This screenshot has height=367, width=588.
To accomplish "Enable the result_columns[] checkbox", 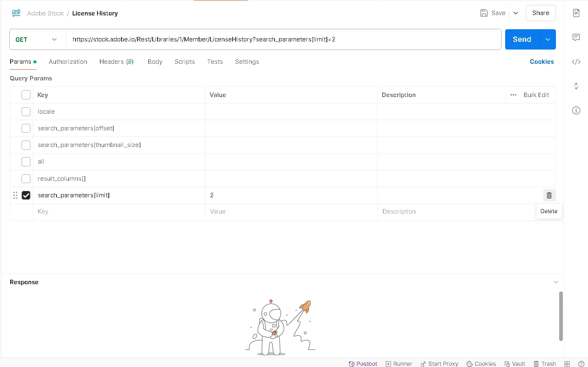I will (26, 179).
